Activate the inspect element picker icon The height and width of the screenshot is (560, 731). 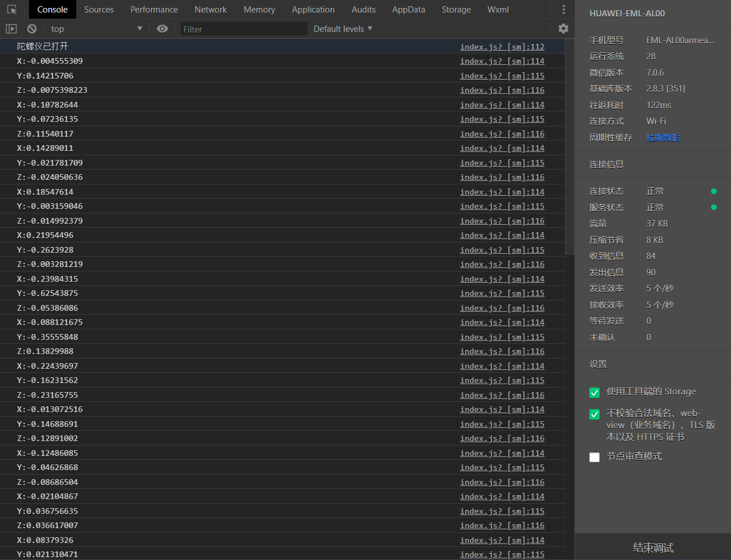(x=12, y=10)
